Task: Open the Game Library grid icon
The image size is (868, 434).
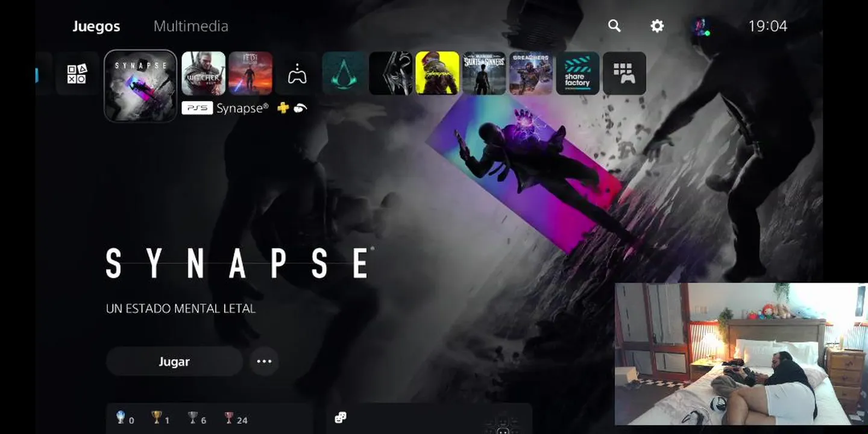Action: [x=624, y=74]
